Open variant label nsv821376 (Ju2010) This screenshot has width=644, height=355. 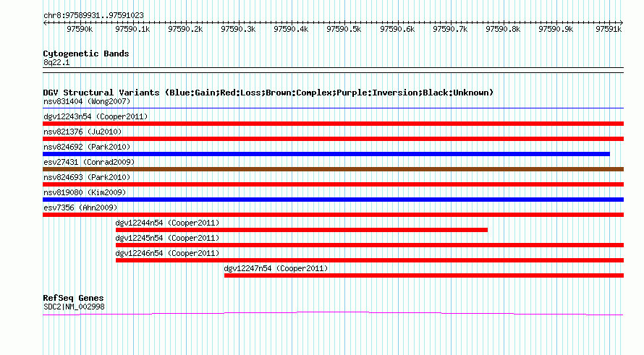point(82,132)
